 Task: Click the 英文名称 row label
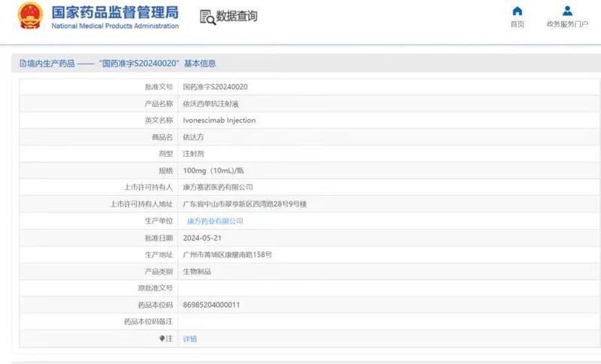159,120
